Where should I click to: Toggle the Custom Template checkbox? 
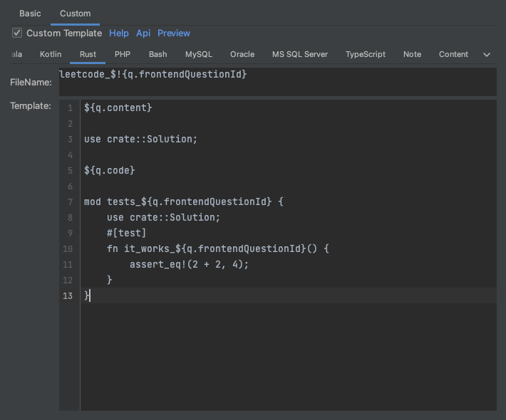(17, 33)
